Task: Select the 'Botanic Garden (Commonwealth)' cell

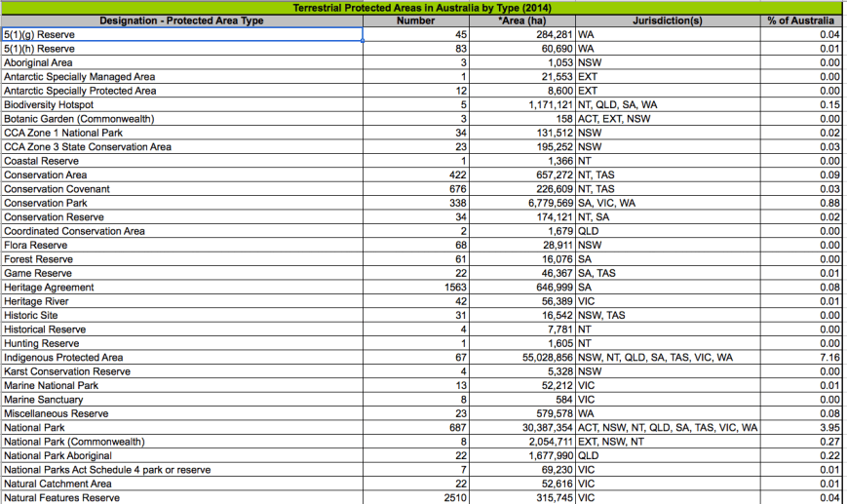Action: click(x=181, y=119)
